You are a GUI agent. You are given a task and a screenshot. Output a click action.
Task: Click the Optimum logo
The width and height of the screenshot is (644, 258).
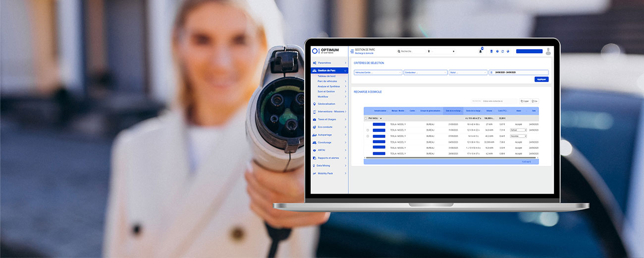pyautogui.click(x=325, y=51)
